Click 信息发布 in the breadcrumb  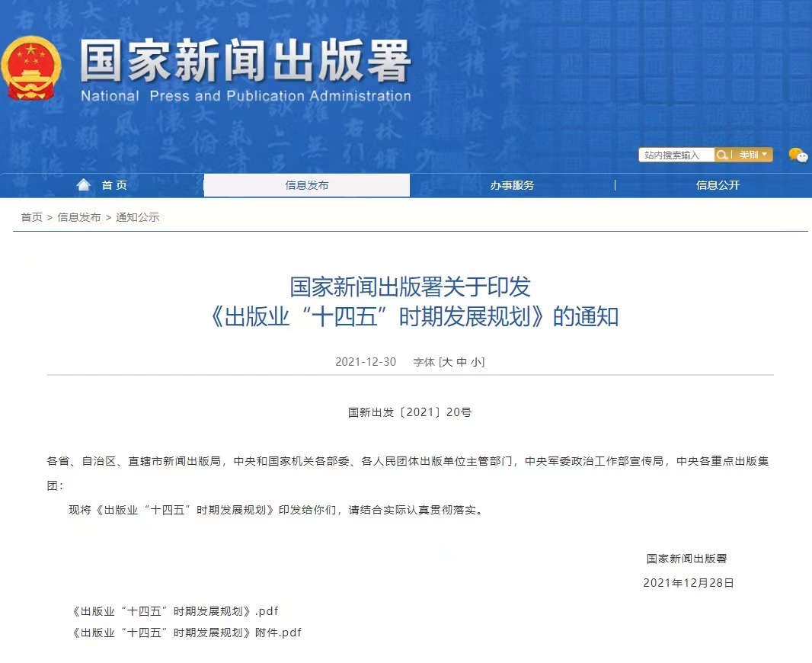pyautogui.click(x=78, y=217)
